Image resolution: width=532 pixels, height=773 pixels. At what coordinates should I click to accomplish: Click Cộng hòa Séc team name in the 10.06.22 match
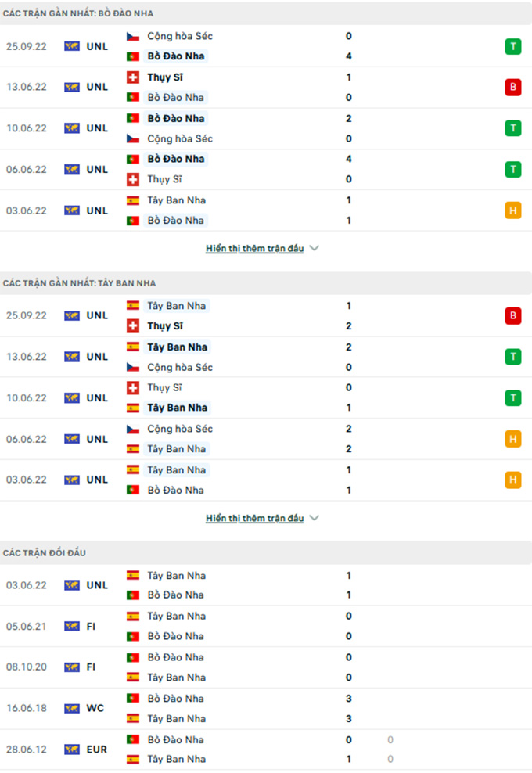[x=180, y=138]
